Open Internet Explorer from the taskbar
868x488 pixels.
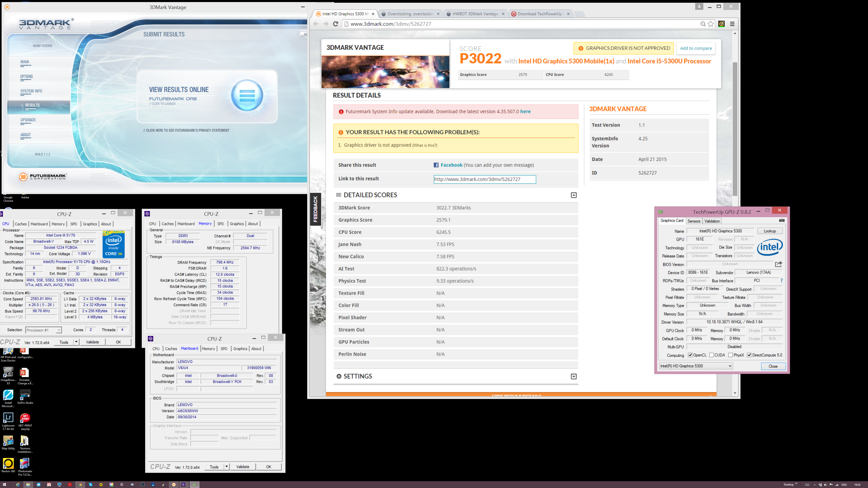pos(18,485)
